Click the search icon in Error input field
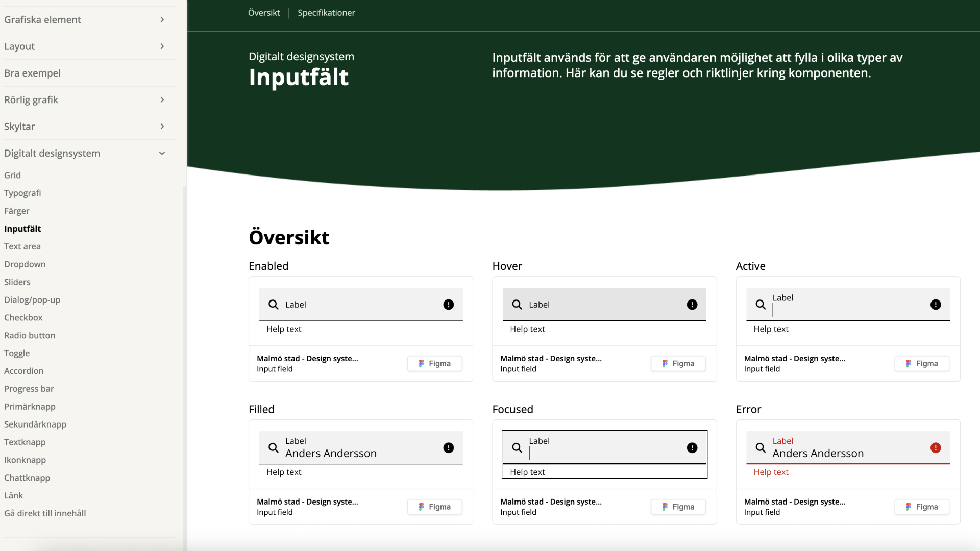980x551 pixels. tap(761, 448)
